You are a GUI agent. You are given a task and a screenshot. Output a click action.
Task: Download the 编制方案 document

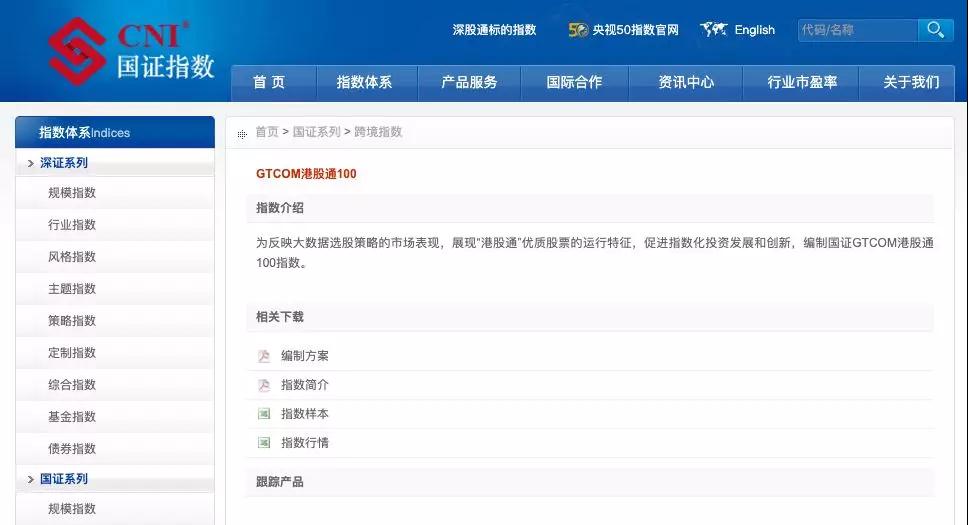pos(305,356)
